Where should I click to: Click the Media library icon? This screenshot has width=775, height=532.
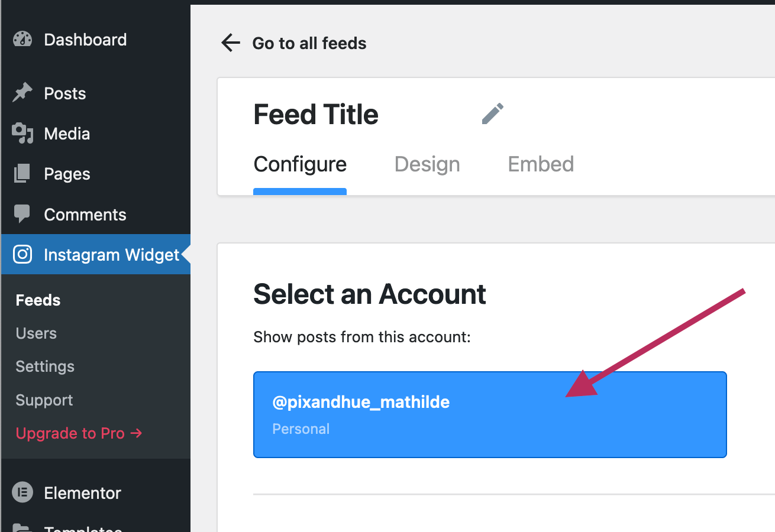pos(22,134)
